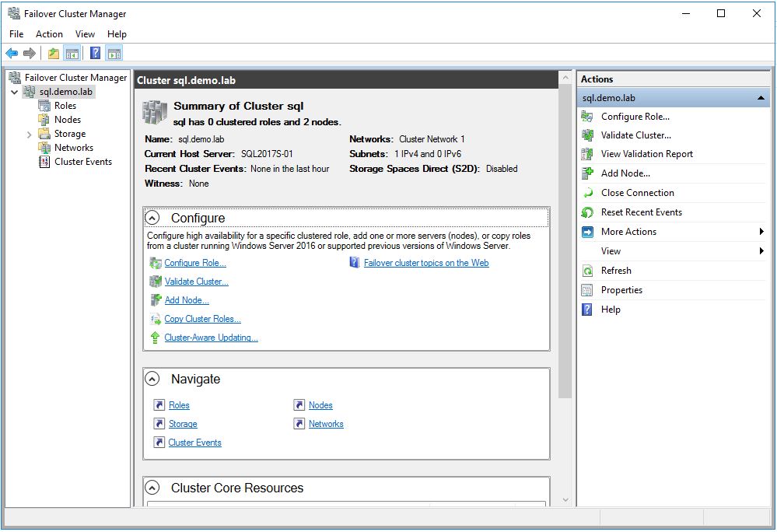Open the Cluster-Aware Updating link
Screen dimensions: 777x532
coord(211,338)
